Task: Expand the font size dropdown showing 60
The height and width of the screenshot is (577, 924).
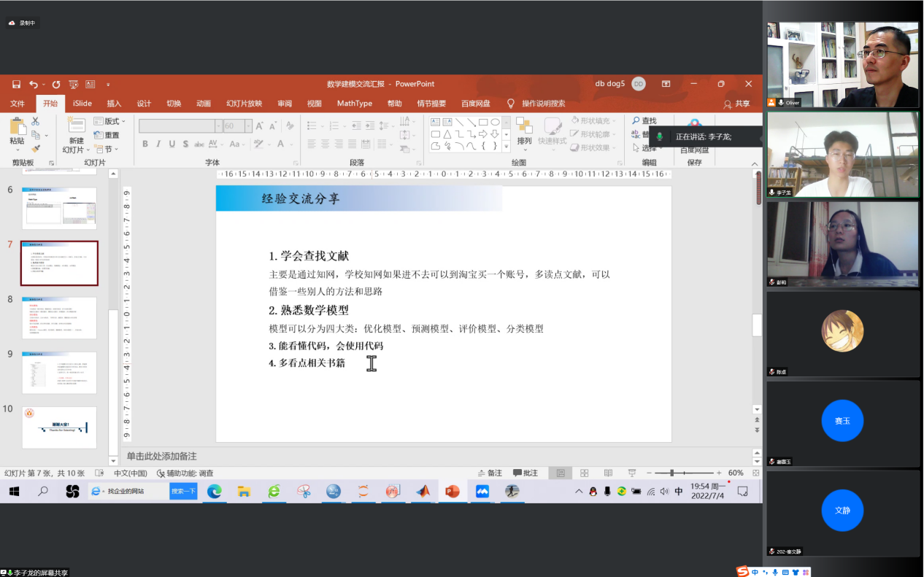Action: point(249,126)
